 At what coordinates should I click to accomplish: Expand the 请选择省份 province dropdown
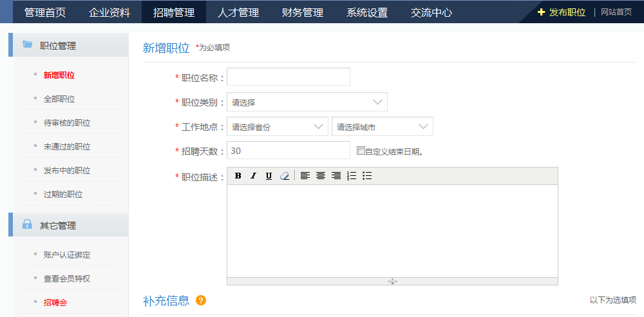point(278,127)
